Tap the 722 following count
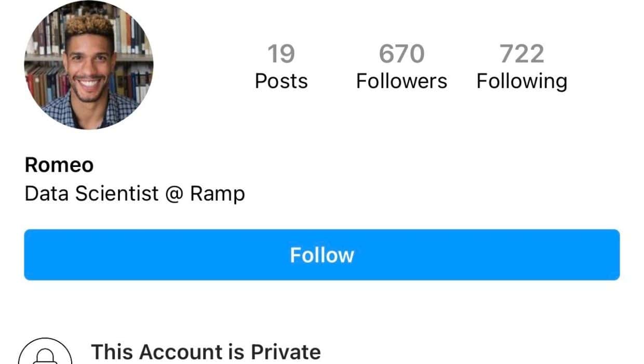This screenshot has height=364, width=644. [521, 54]
